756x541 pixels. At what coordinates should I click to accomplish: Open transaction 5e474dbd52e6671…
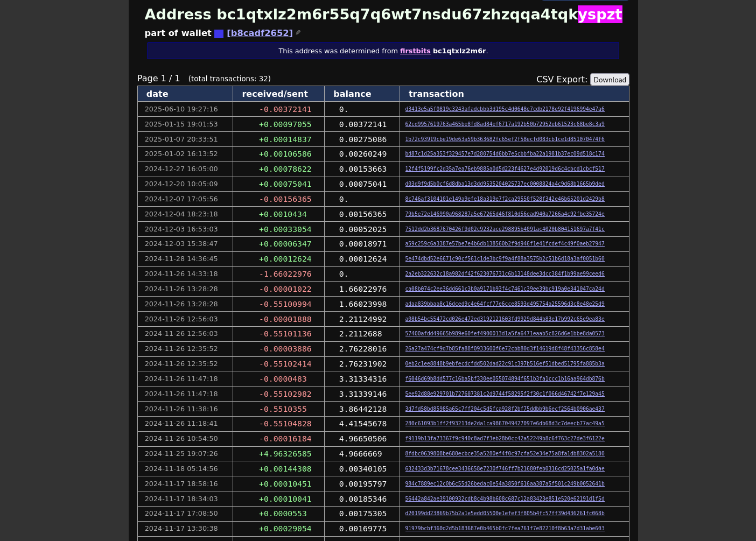coord(505,259)
